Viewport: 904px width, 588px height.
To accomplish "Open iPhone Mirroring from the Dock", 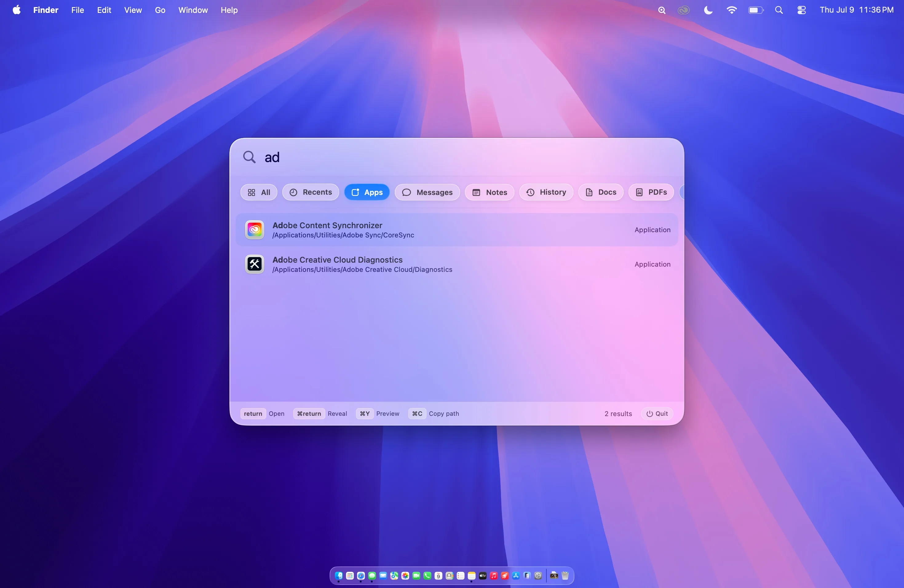I will pyautogui.click(x=527, y=575).
